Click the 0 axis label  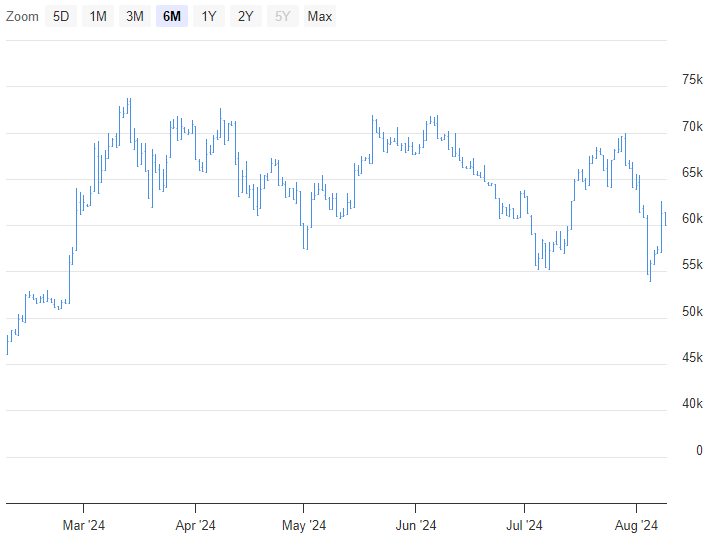(x=699, y=450)
